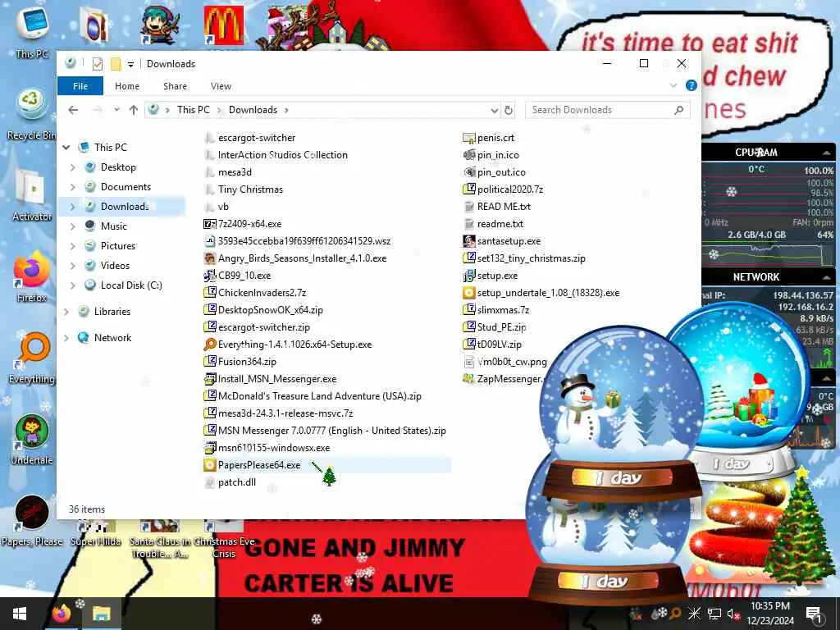This screenshot has width=840, height=630.
Task: Select the Tiny Christmas folder
Action: [244, 189]
